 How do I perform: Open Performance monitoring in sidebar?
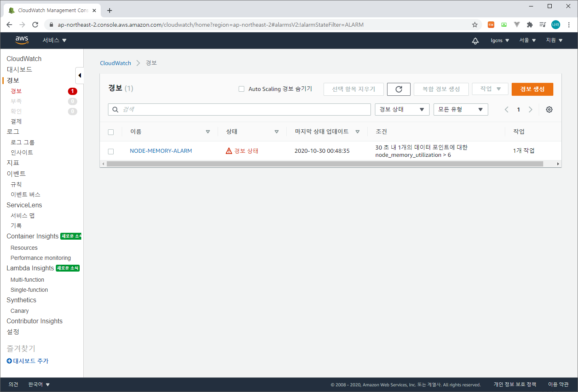click(40, 258)
